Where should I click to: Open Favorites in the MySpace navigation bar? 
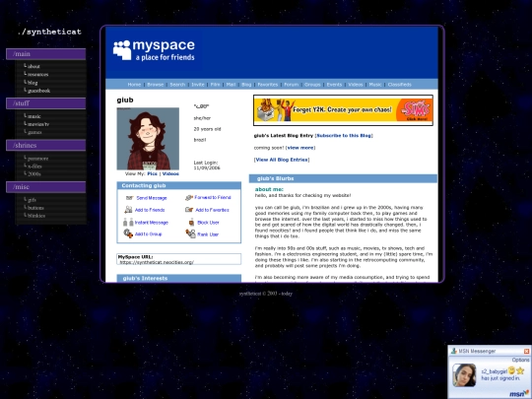pos(268,85)
